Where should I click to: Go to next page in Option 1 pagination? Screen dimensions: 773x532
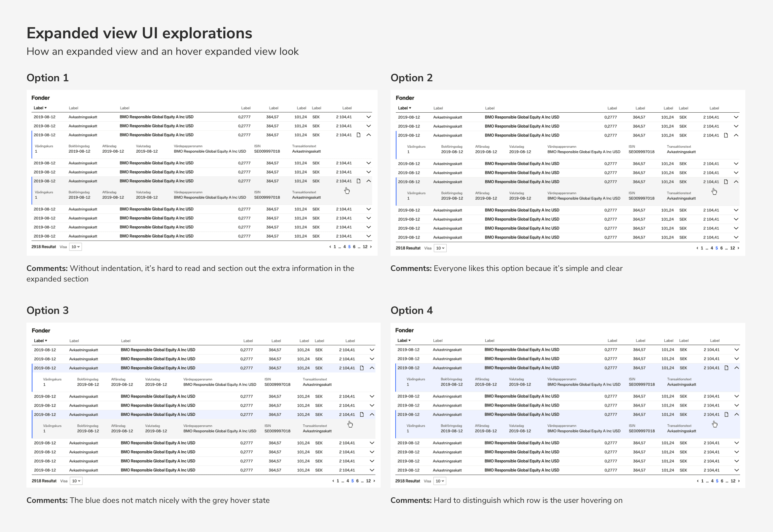[371, 247]
